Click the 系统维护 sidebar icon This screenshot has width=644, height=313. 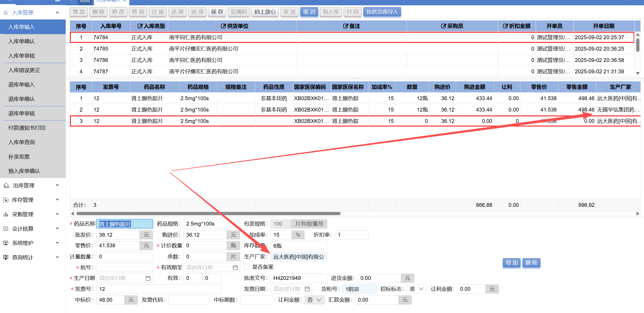point(6,243)
